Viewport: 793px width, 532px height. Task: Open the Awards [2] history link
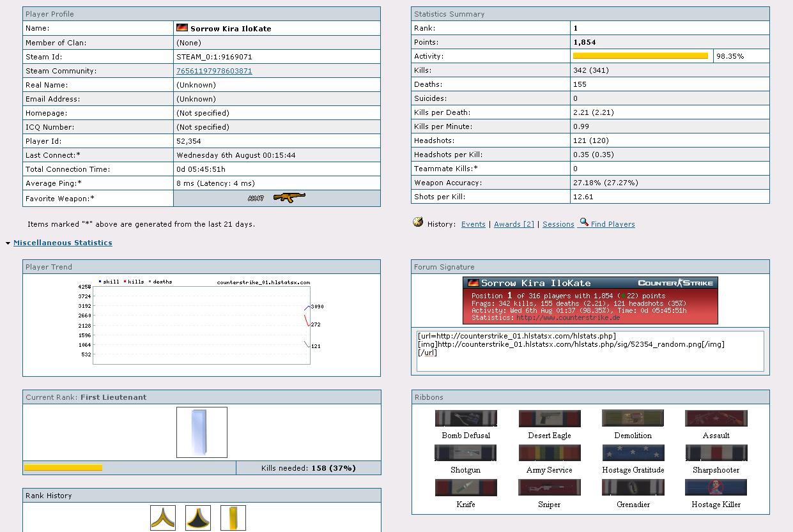tap(514, 224)
